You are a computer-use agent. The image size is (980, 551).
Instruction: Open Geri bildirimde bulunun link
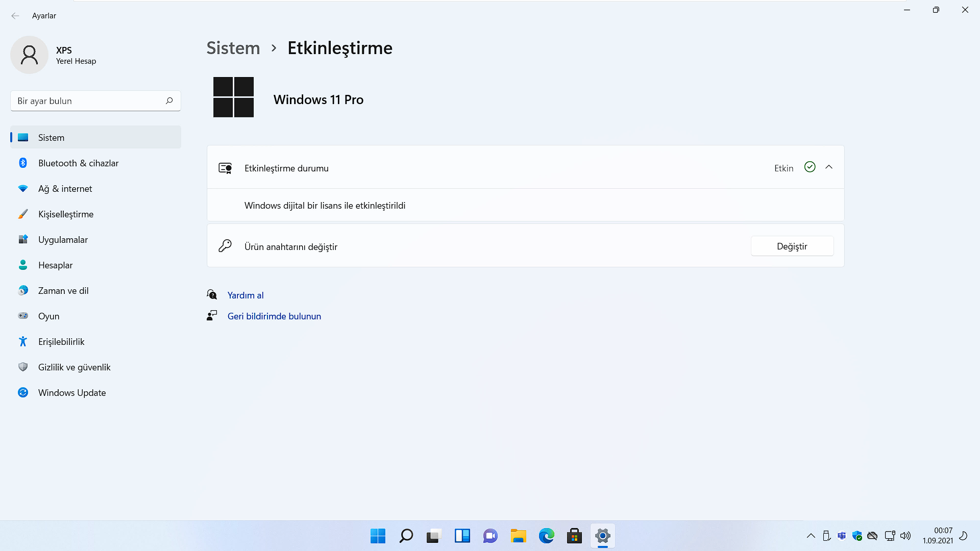pyautogui.click(x=274, y=316)
